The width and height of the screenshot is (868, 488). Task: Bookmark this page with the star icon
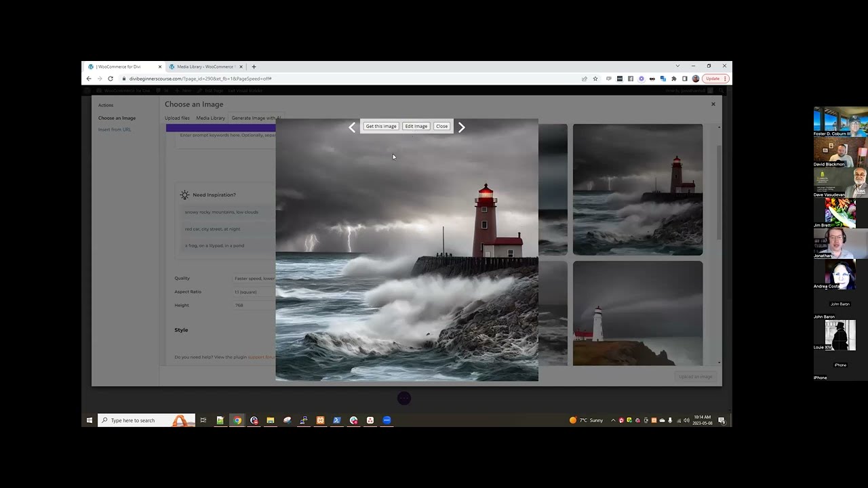pos(595,79)
